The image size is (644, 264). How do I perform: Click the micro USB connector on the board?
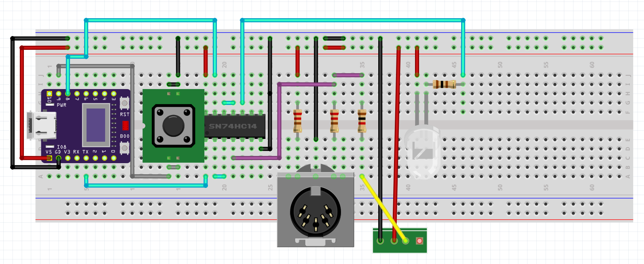click(x=41, y=125)
